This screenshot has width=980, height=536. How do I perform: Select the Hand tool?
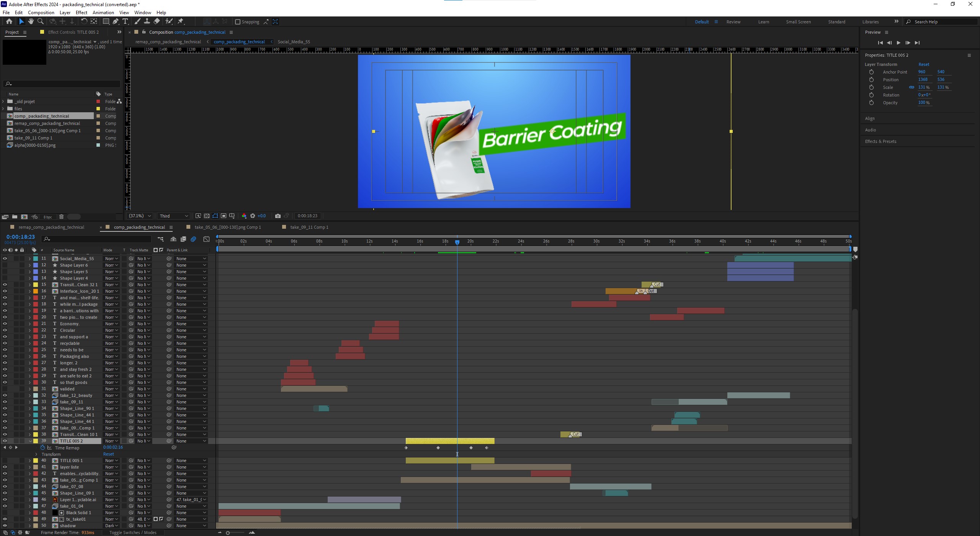coord(31,21)
